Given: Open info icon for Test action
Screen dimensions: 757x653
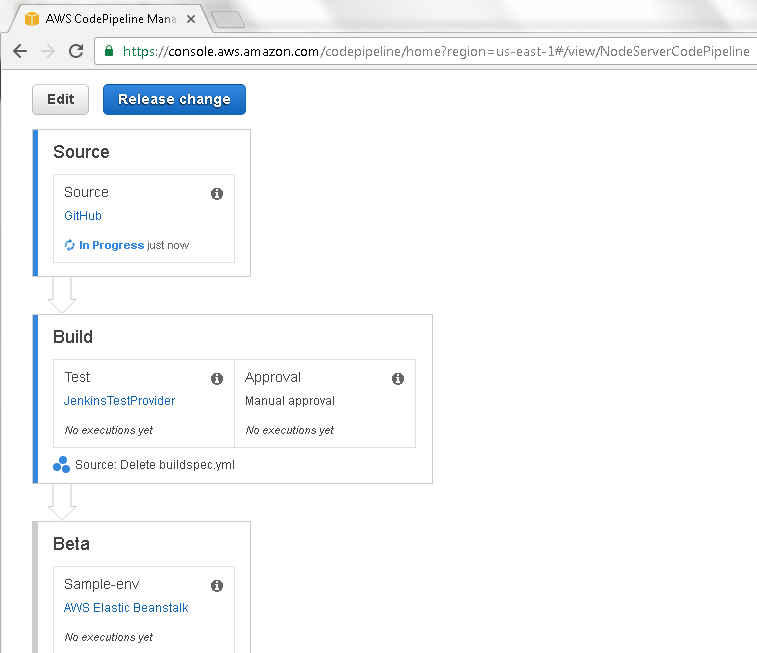Looking at the screenshot, I should pyautogui.click(x=217, y=379).
